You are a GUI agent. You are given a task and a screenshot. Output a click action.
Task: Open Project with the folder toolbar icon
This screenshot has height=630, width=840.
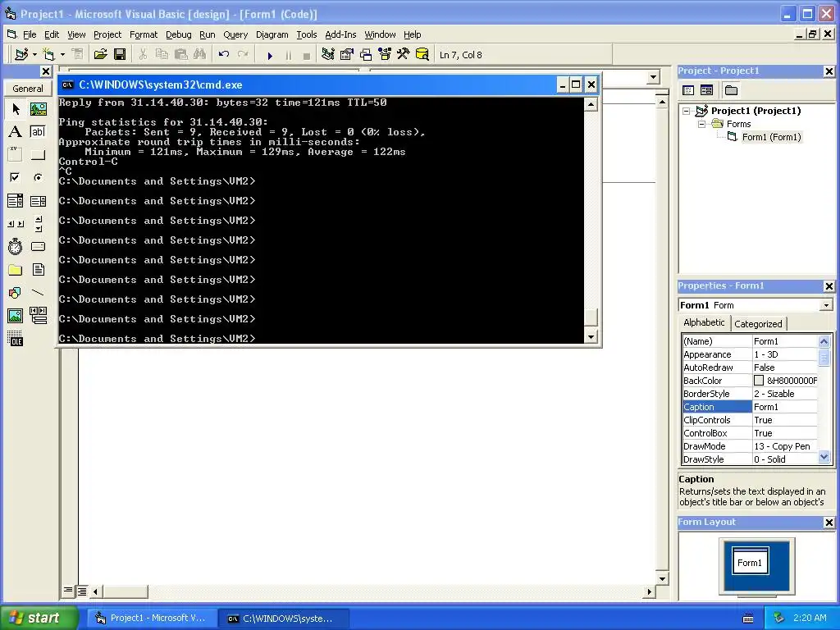(100, 55)
